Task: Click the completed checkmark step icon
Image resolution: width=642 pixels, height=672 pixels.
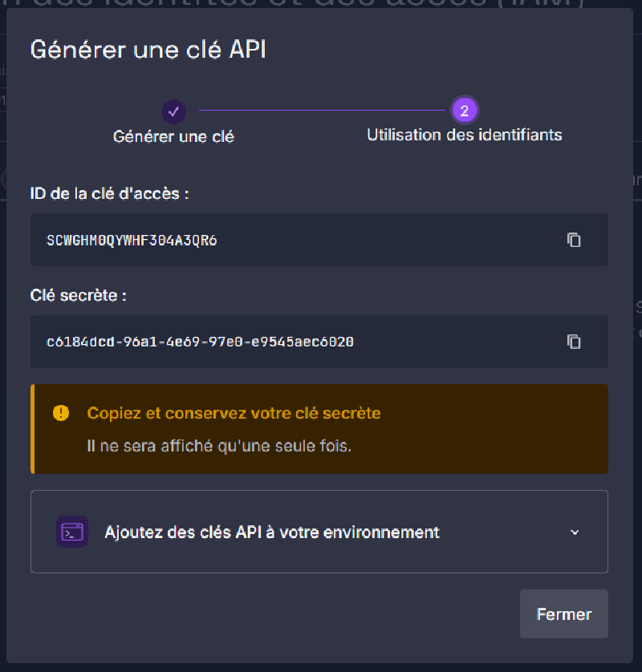Action: click(173, 111)
